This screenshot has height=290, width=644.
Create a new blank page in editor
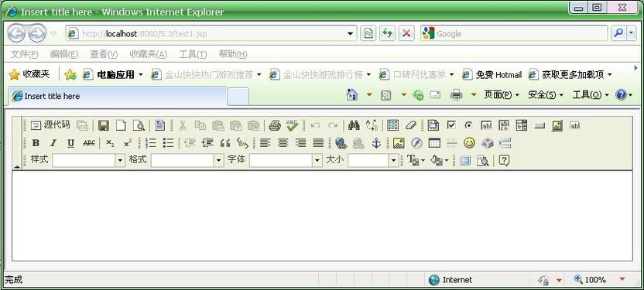pos(121,125)
